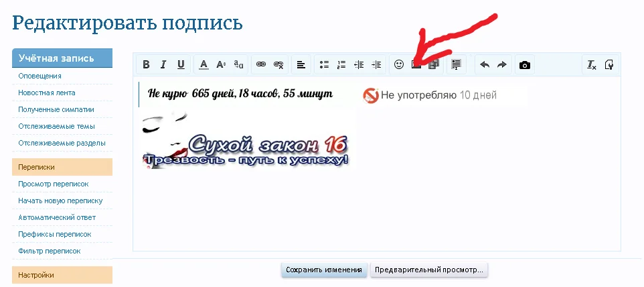
Task: Open the insert special block menu
Action: (x=457, y=64)
